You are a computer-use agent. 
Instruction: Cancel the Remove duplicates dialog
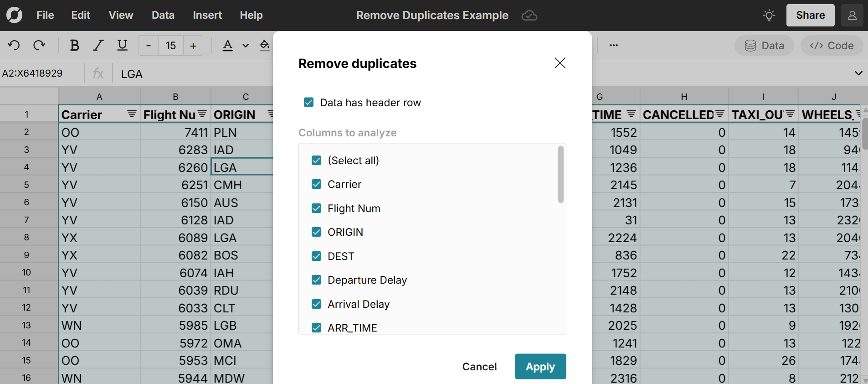tap(479, 366)
